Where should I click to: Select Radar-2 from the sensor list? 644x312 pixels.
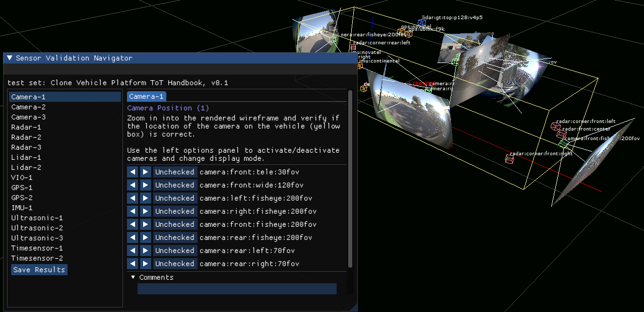tap(26, 137)
